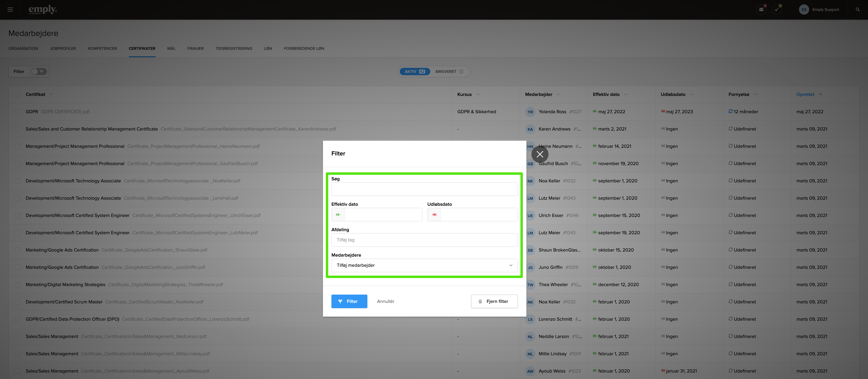The width and height of the screenshot is (868, 379).
Task: Click the green Effektiv dato arrow icon
Action: coord(338,215)
